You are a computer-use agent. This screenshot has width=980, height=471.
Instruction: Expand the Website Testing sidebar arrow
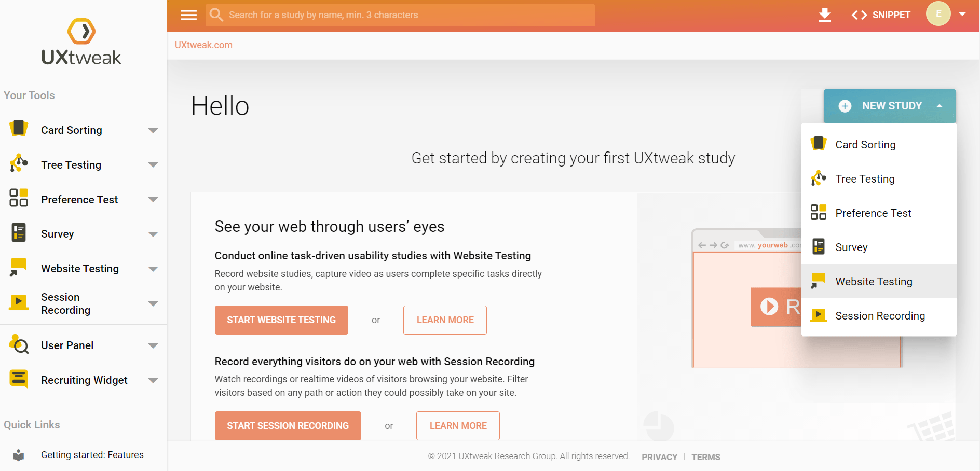point(153,269)
